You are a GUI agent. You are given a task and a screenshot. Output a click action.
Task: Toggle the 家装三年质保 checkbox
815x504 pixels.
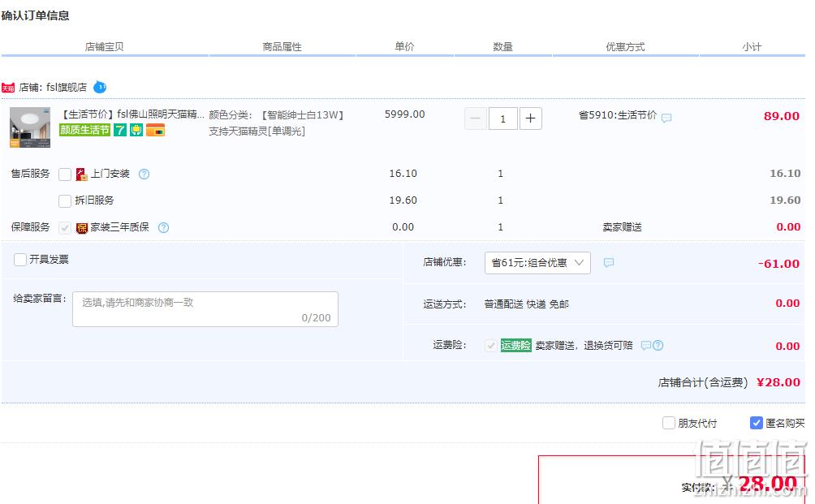[x=65, y=227]
